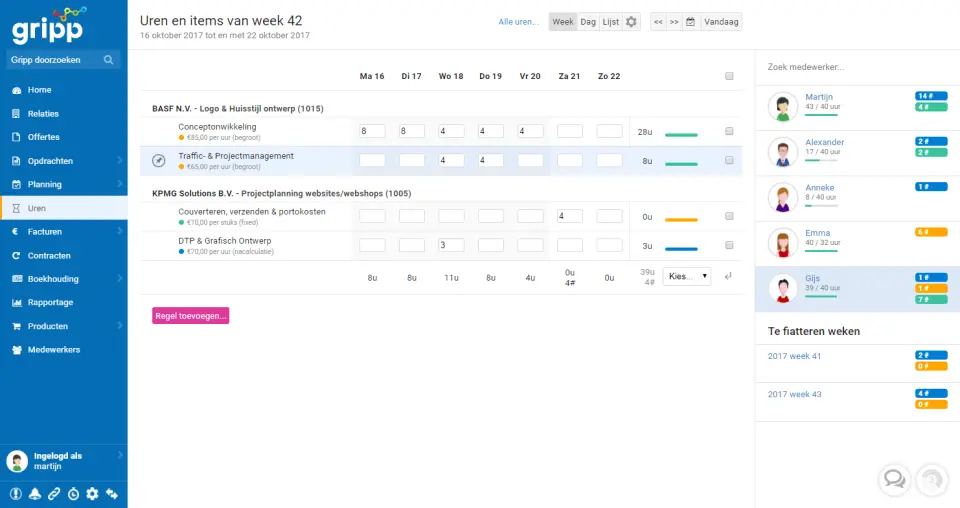Open the 2017 week 41 link

click(794, 356)
